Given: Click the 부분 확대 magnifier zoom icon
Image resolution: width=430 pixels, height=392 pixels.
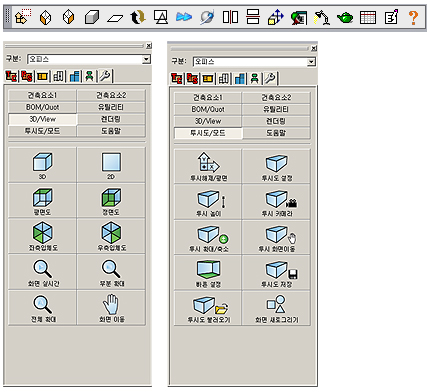Looking at the screenshot, I should click(111, 272).
